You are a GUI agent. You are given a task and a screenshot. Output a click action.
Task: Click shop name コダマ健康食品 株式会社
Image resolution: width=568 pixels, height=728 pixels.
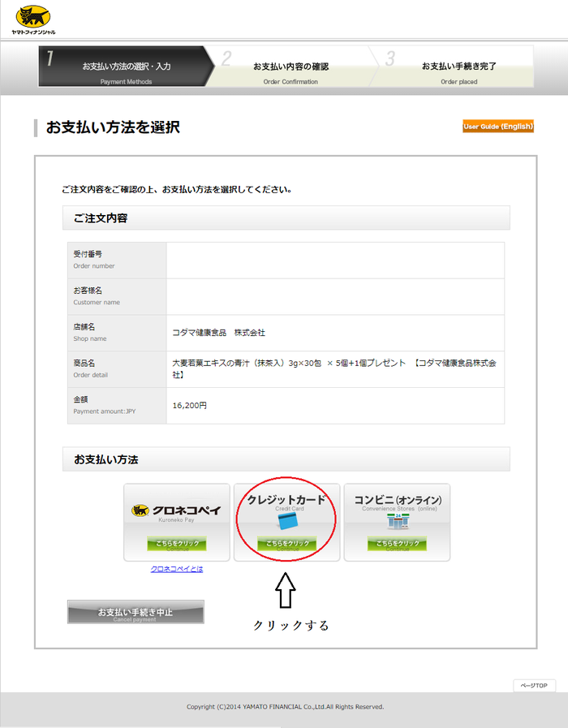point(218,333)
